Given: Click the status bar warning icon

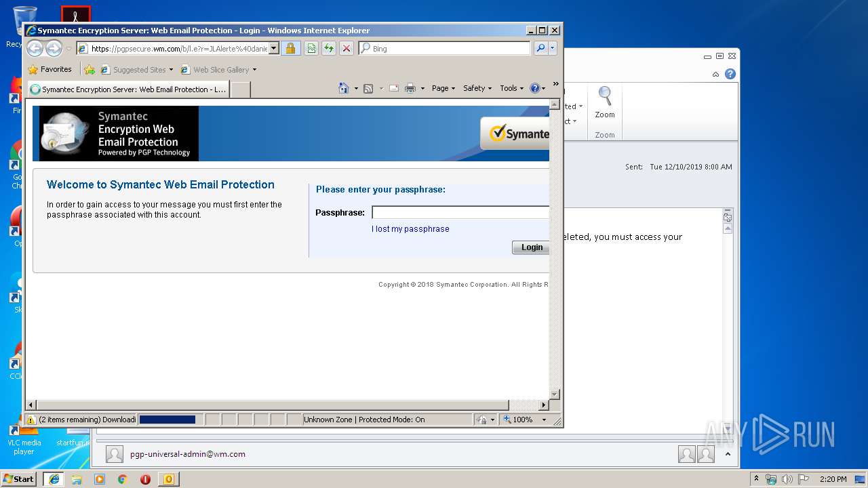Looking at the screenshot, I should click(31, 420).
